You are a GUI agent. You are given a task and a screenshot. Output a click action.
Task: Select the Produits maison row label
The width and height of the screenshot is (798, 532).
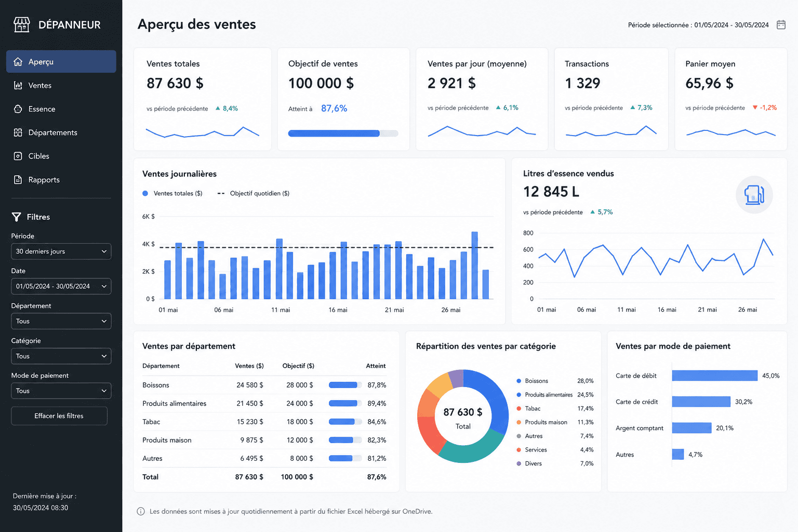167,440
